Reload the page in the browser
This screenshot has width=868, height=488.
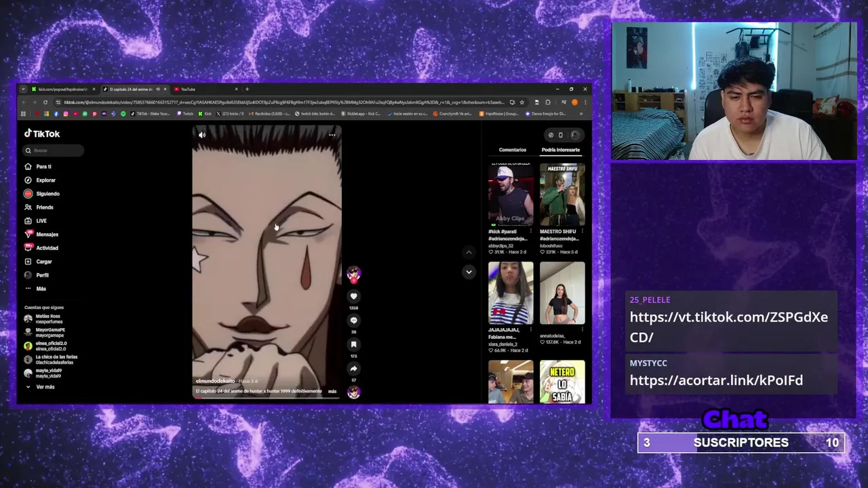tap(45, 102)
